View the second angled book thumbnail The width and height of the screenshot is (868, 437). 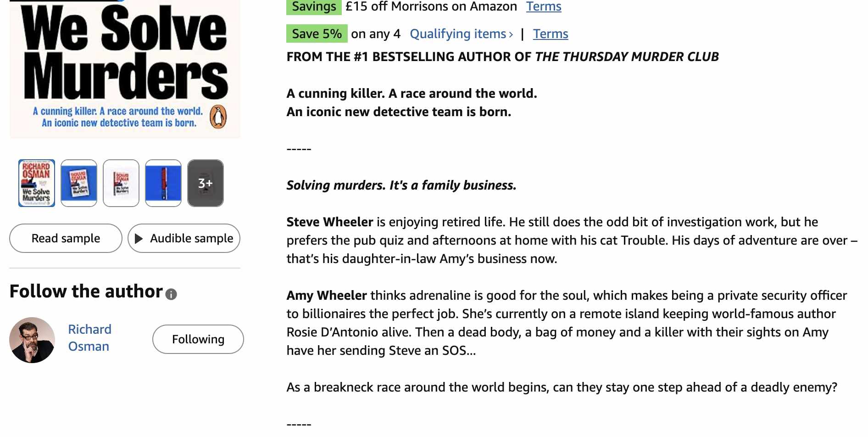pos(79,183)
